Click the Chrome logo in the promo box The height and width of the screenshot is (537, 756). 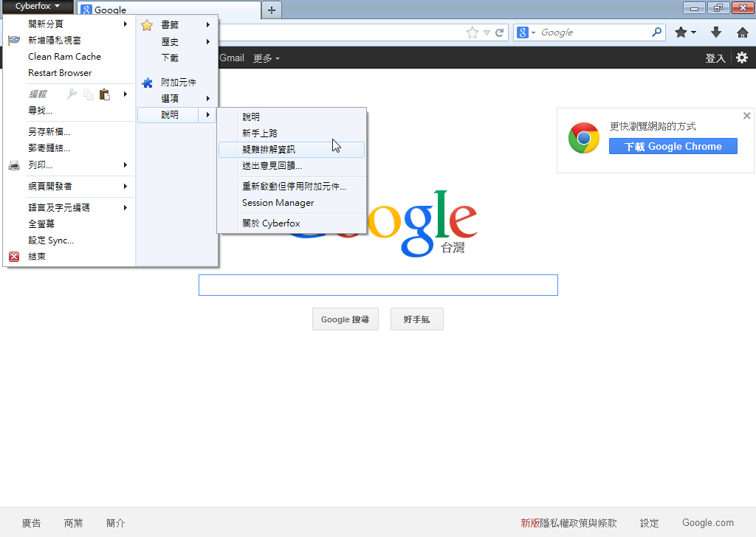583,138
